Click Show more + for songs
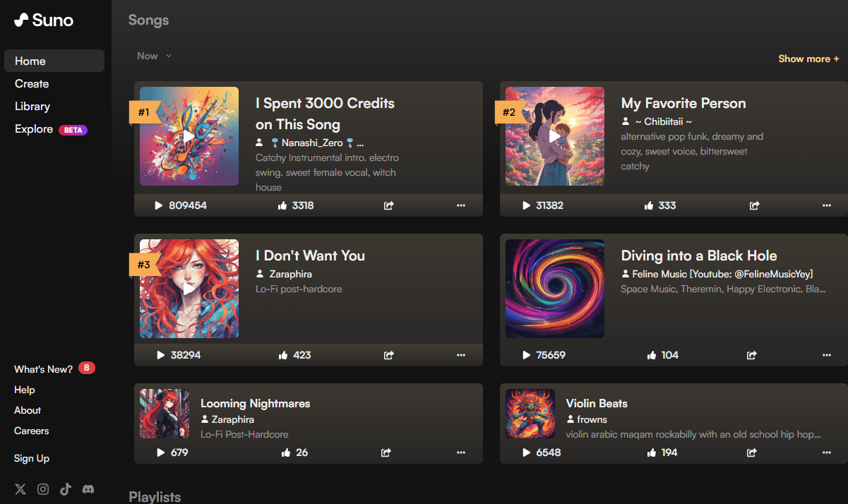Screen dimensions: 848x504 (x=808, y=59)
